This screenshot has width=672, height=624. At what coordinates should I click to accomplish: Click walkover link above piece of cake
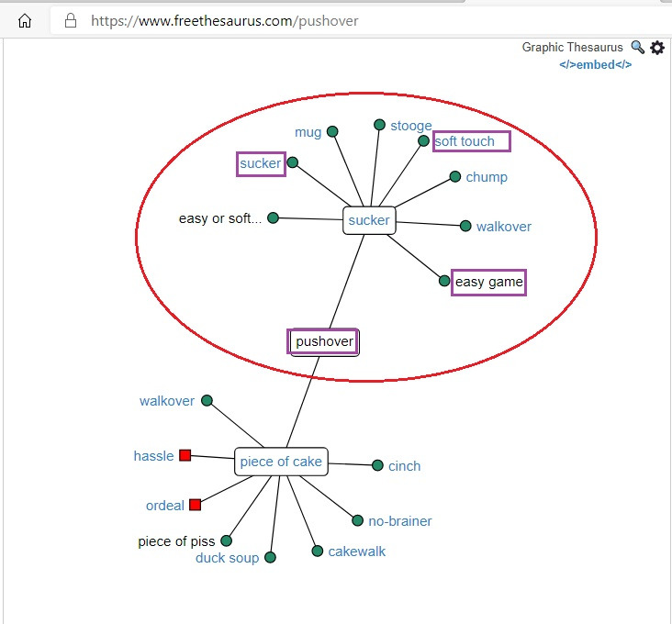tap(167, 401)
